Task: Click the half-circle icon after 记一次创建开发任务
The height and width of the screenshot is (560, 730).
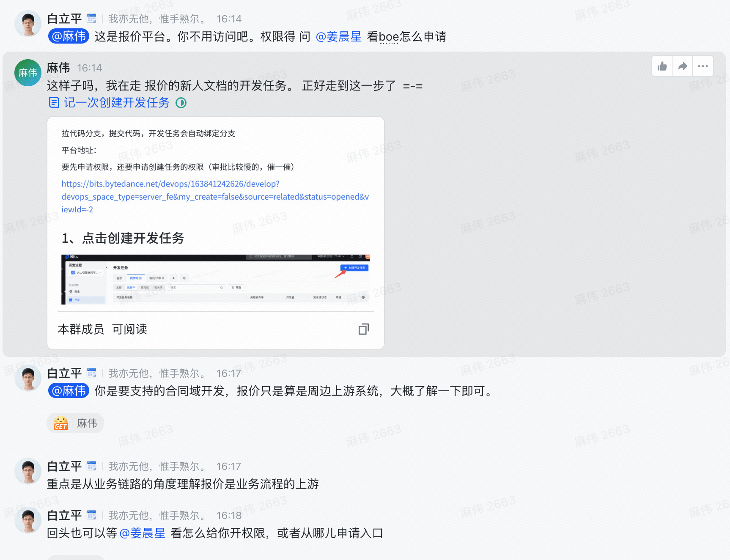Action: coord(181,103)
